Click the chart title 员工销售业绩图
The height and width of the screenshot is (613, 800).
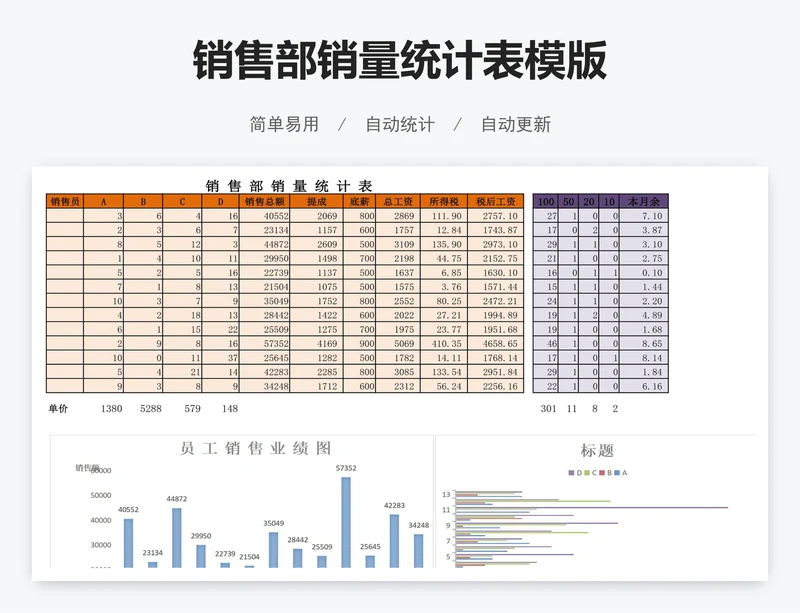[256, 448]
